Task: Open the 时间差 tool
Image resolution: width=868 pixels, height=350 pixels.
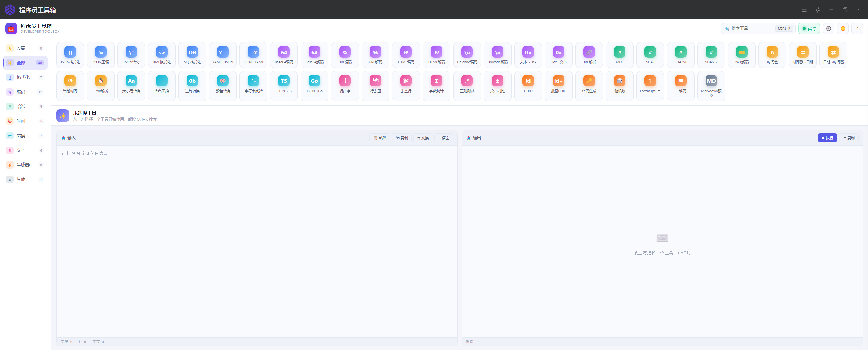Action: tap(772, 55)
